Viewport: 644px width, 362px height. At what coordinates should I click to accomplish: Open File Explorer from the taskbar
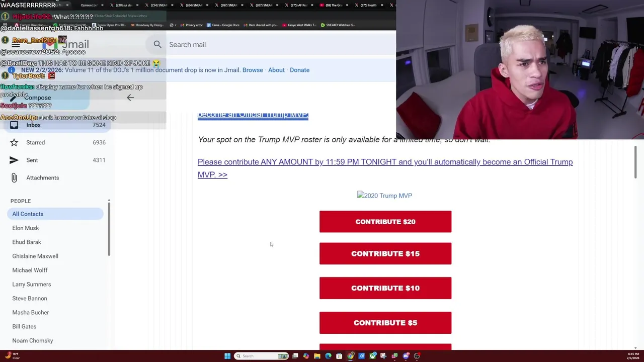317,356
